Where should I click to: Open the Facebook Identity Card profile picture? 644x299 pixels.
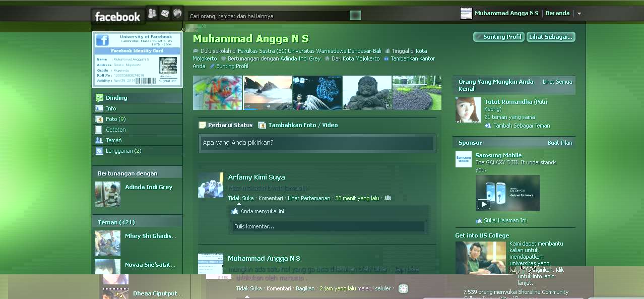tap(138, 59)
